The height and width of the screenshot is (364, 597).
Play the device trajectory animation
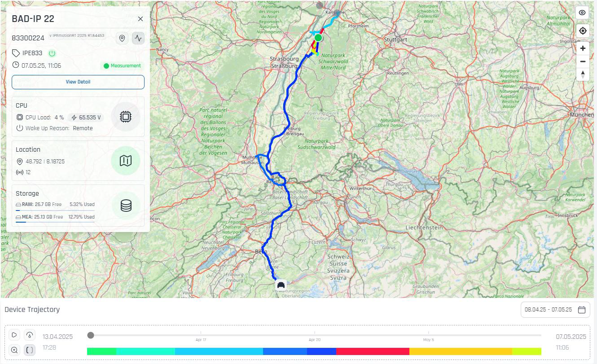click(x=14, y=335)
